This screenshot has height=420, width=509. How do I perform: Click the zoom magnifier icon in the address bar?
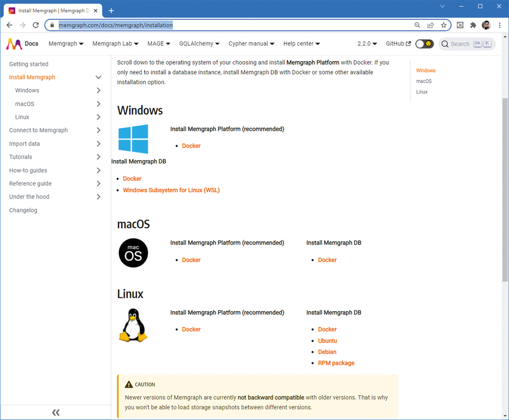point(417,25)
